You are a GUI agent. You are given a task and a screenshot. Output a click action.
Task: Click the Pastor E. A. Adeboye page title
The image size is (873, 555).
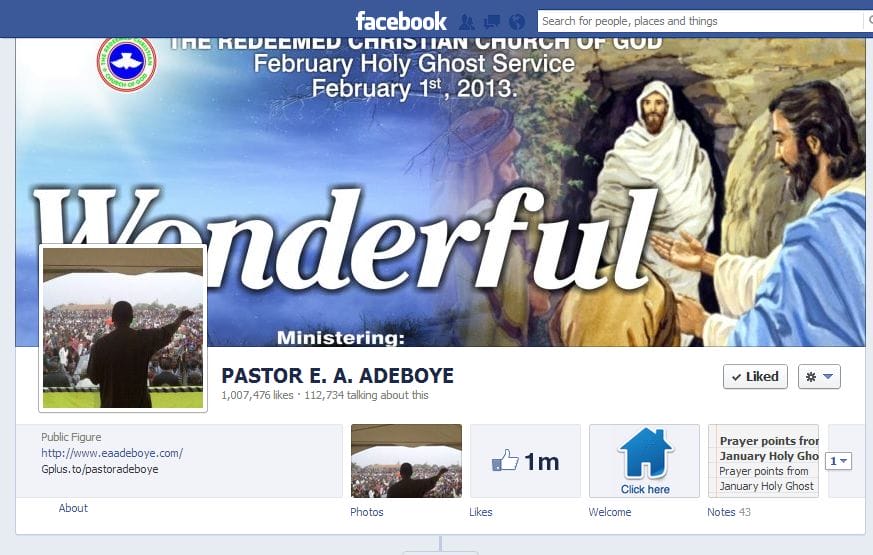(x=337, y=376)
